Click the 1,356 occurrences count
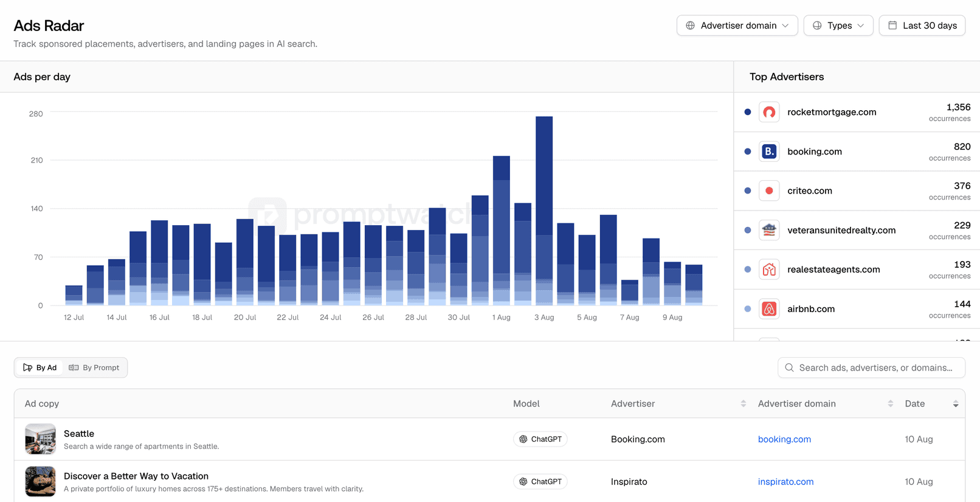Viewport: 980px width, 502px height. pos(958,107)
